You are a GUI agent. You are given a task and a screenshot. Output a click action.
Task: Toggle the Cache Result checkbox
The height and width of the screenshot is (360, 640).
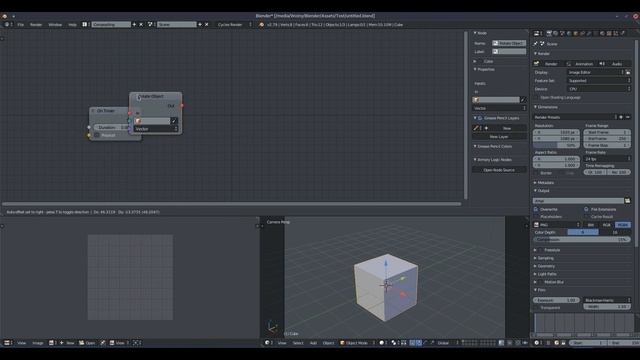(587, 217)
